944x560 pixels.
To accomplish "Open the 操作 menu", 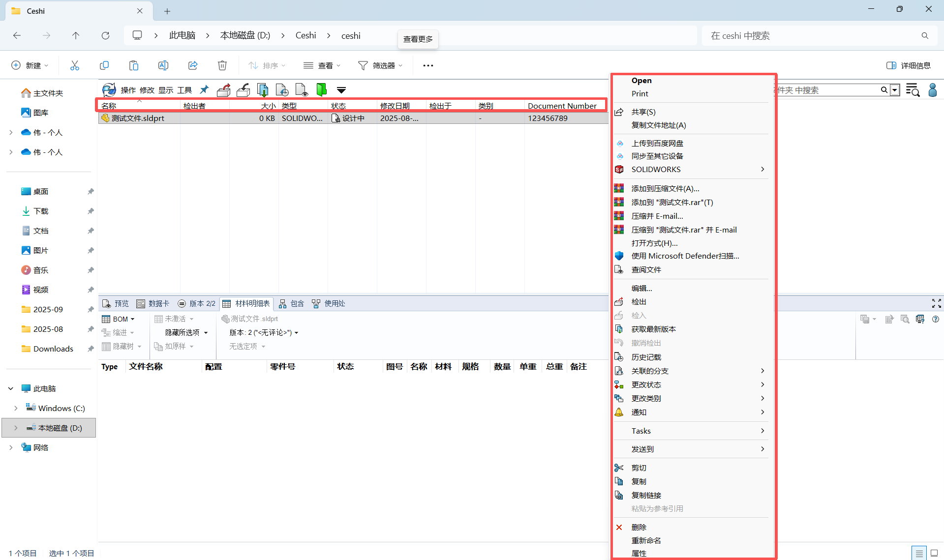I will coord(128,90).
